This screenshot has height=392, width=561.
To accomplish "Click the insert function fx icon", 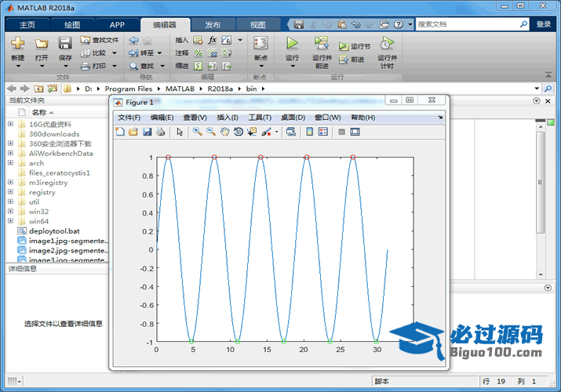I will pos(213,40).
